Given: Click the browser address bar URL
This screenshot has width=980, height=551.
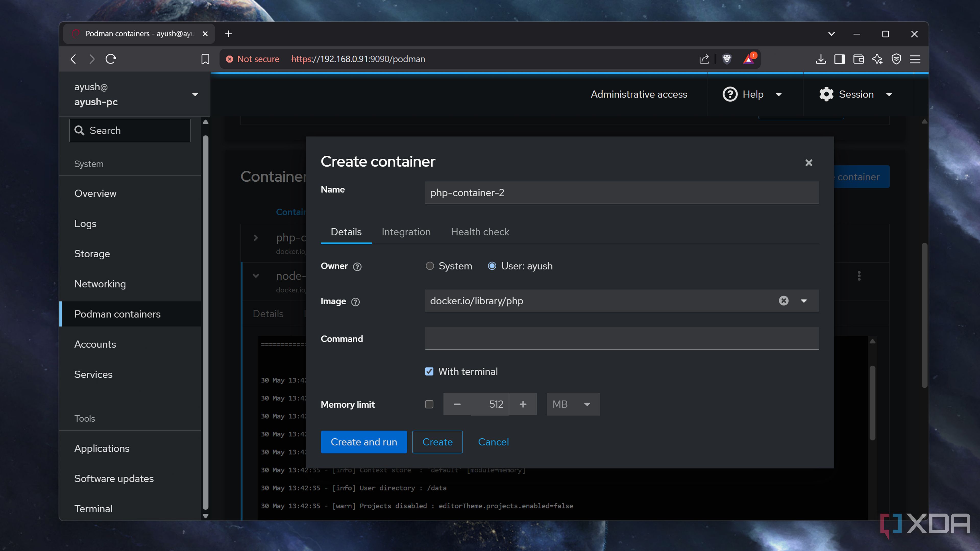Looking at the screenshot, I should coord(358,59).
